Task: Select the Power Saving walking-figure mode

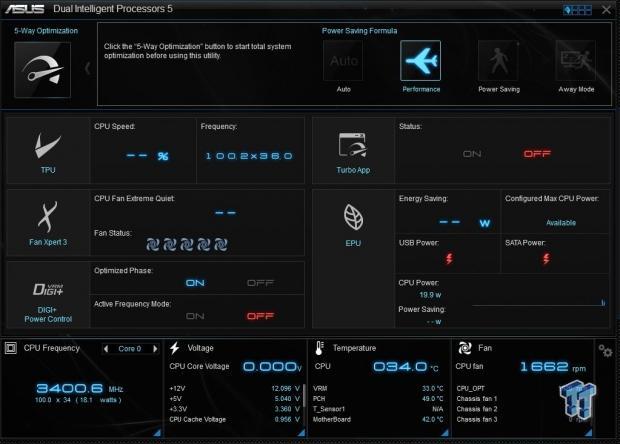Action: (x=498, y=60)
